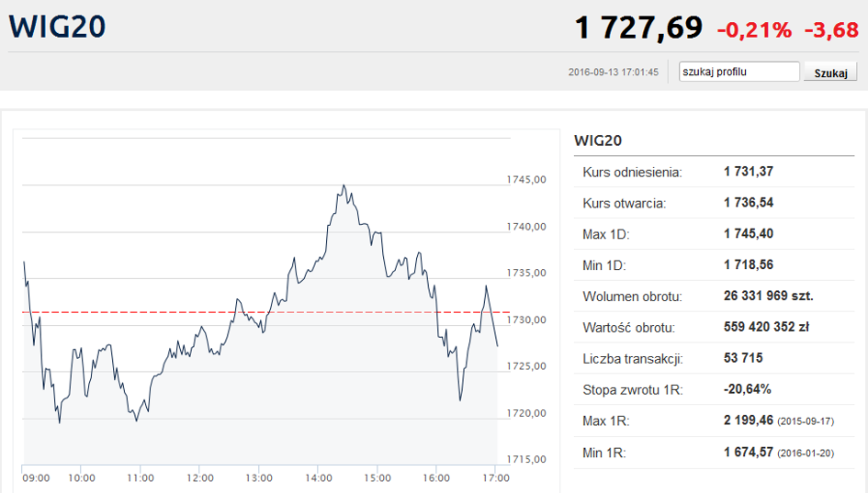The height and width of the screenshot is (493, 868).
Task: Click the Szukaj button
Action: tap(830, 73)
